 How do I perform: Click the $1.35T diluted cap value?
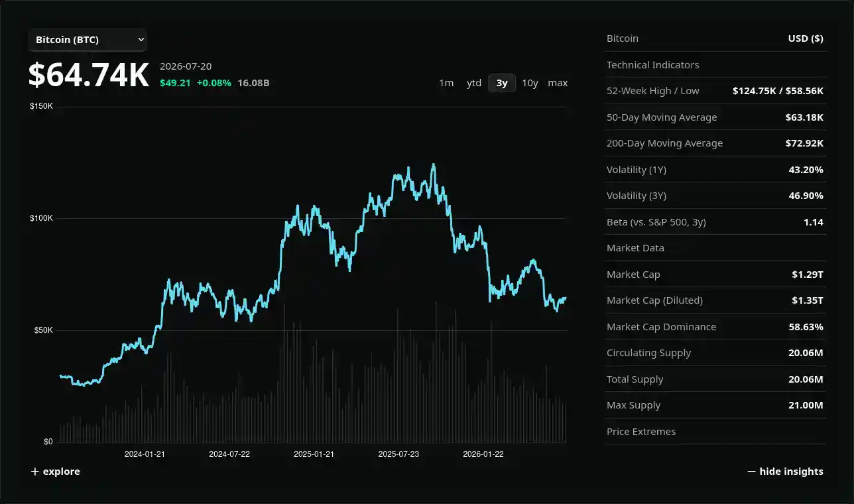point(808,300)
